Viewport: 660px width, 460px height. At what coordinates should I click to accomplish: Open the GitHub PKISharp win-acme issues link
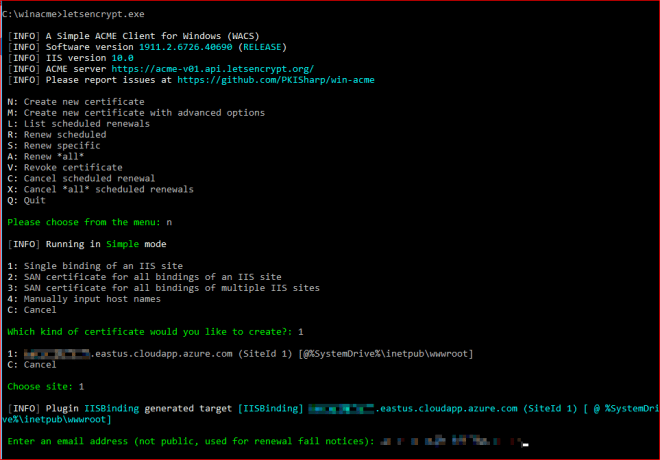pos(276,79)
